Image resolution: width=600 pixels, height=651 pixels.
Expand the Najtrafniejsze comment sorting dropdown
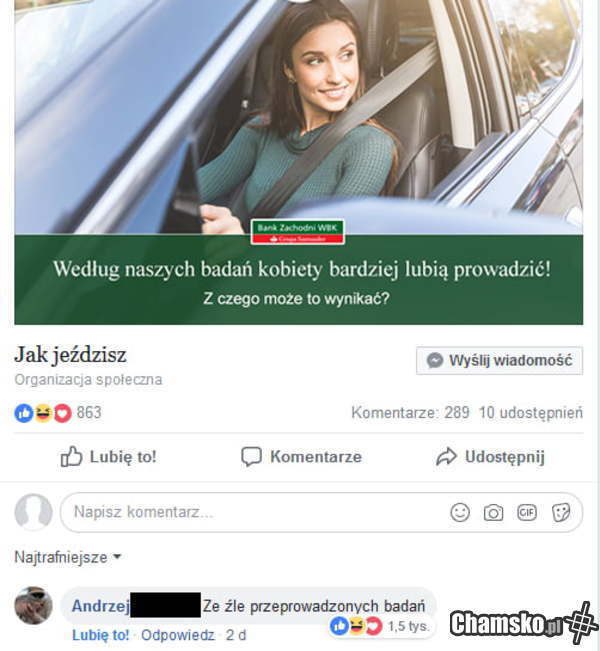[x=68, y=557]
